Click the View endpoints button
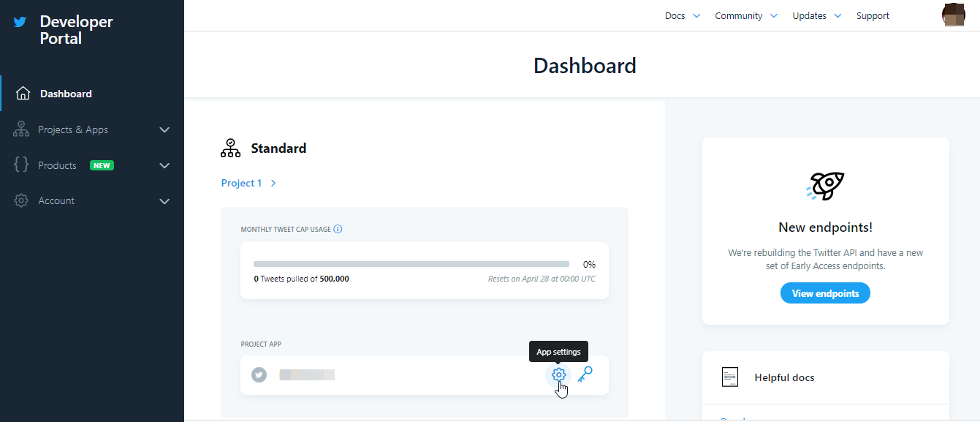Screen dimensions: 980x422 coord(825,293)
